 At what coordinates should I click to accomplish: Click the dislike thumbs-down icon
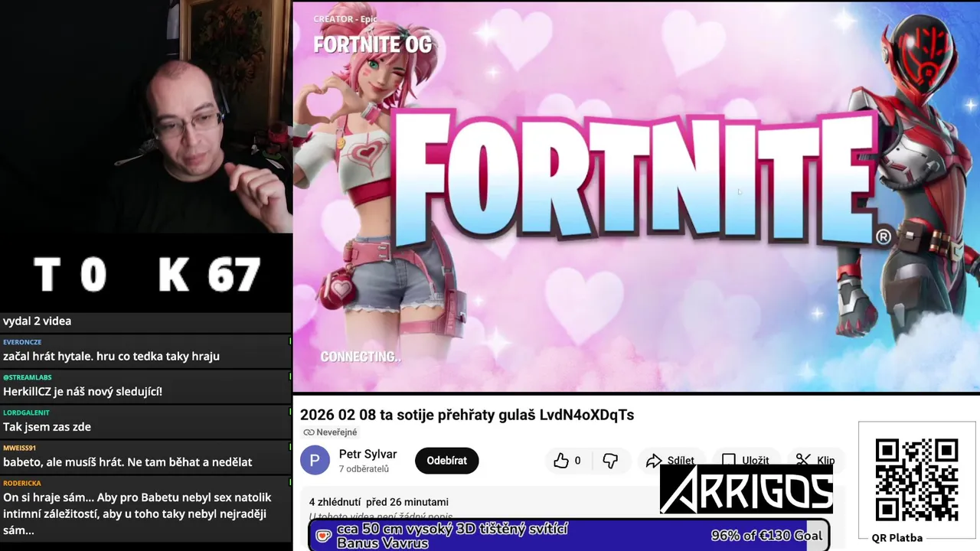pos(610,461)
